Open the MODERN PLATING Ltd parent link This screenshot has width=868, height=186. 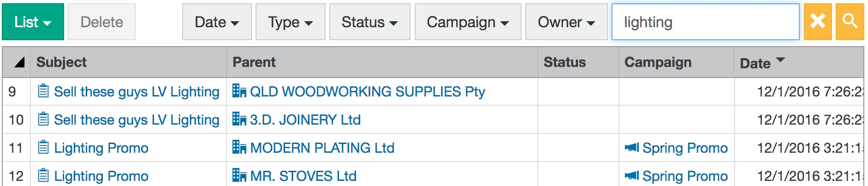(x=322, y=148)
